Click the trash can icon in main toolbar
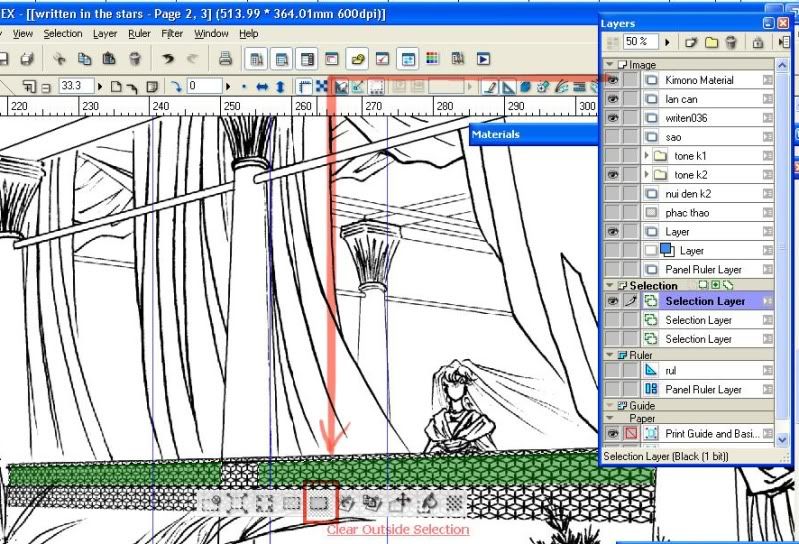 [x=135, y=59]
